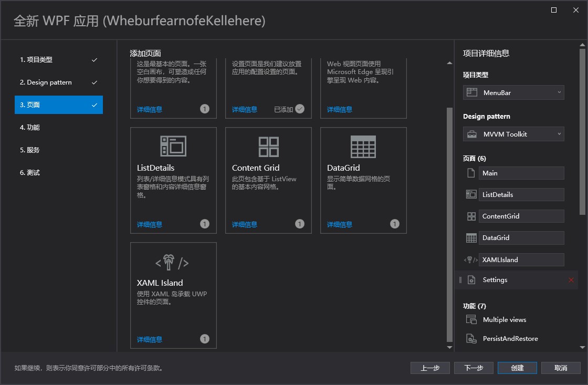Select the DataGrid page template icon
Screen dimensions: 588x385
tap(363, 147)
